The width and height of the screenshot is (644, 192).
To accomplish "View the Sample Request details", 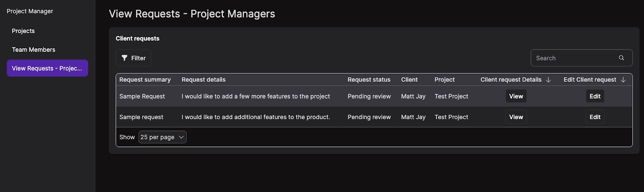I will pos(516,96).
